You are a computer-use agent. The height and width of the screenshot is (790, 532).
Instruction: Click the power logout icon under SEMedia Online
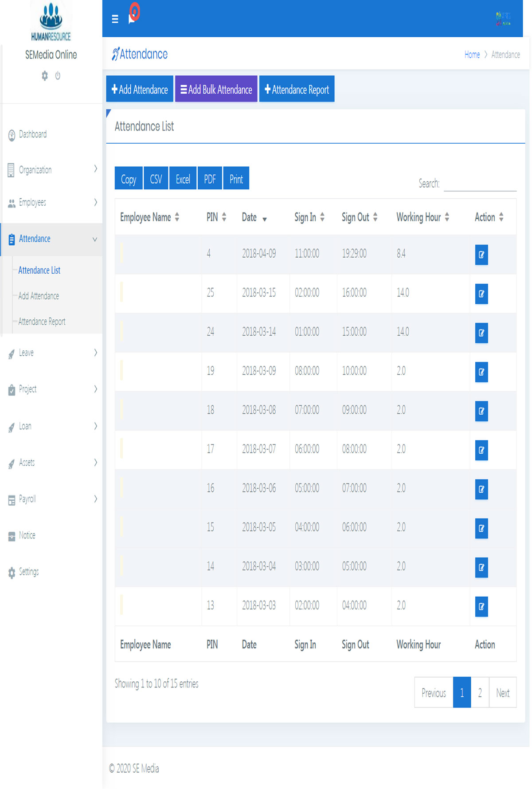(x=58, y=76)
